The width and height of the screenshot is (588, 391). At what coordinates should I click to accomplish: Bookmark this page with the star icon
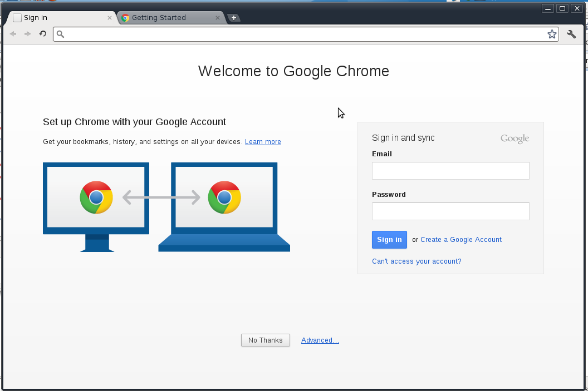[x=552, y=34]
